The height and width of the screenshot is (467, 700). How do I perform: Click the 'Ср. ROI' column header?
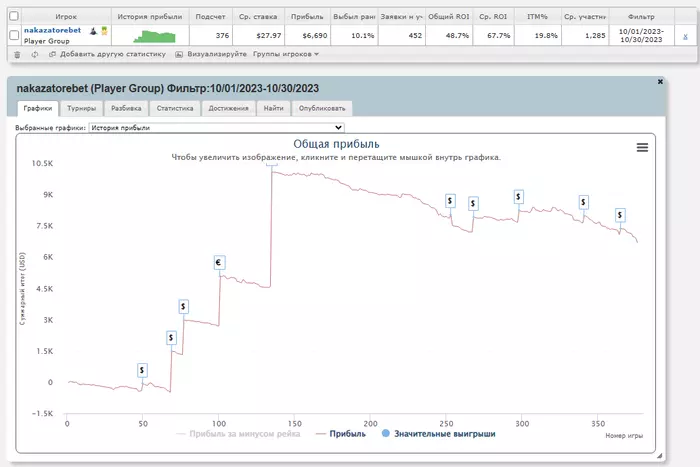[x=493, y=17]
